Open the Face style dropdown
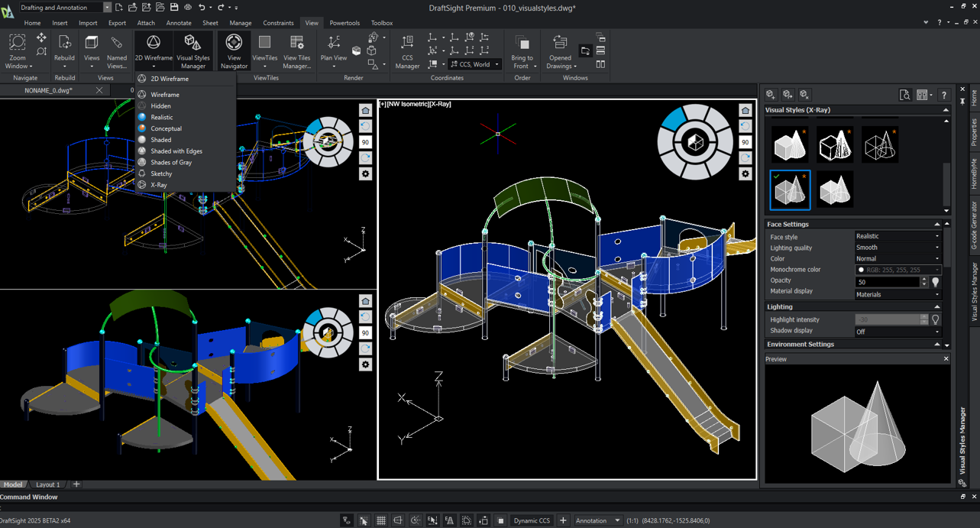Image resolution: width=980 pixels, height=528 pixels. pyautogui.click(x=898, y=237)
